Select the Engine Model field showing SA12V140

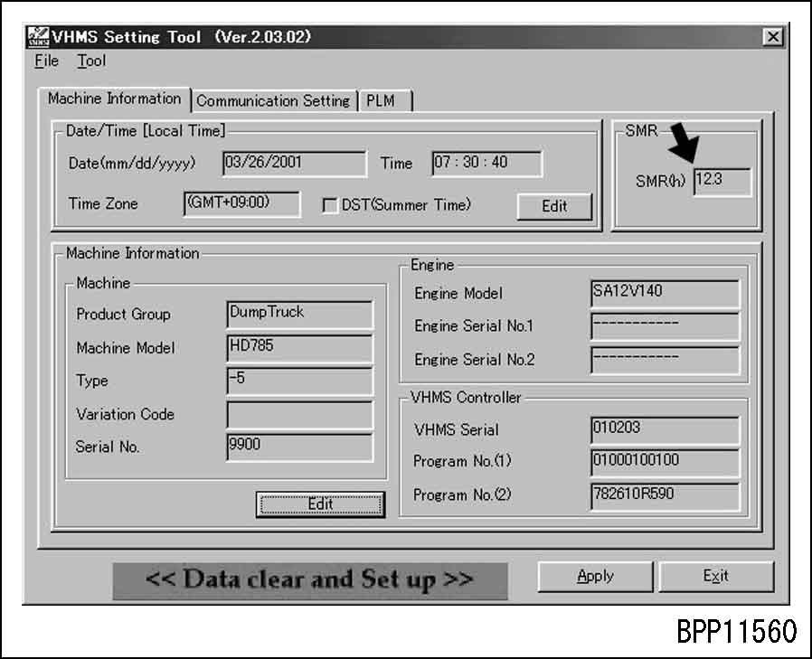click(665, 293)
